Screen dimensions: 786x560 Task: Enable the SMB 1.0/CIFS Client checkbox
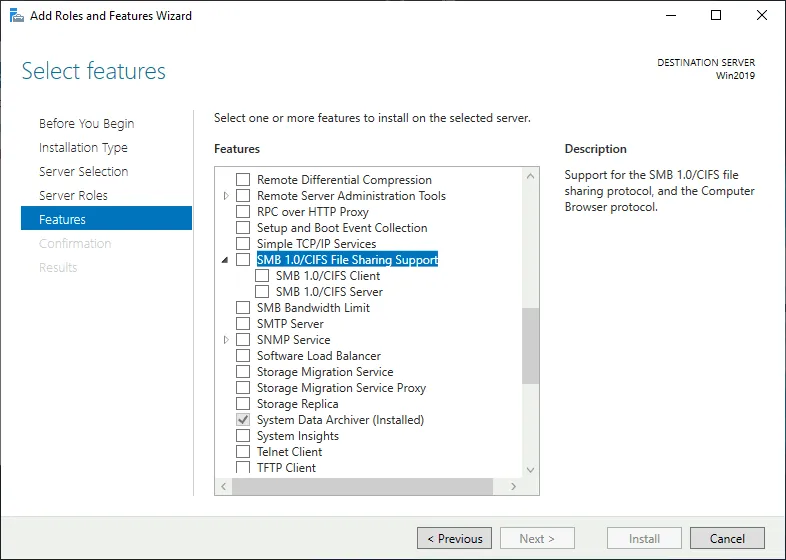coord(262,276)
